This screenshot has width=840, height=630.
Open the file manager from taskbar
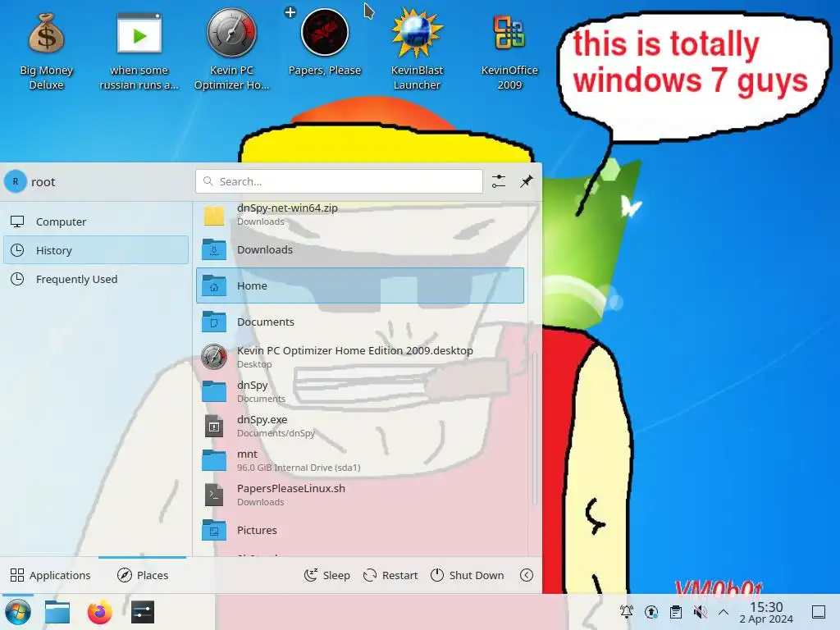(57, 612)
